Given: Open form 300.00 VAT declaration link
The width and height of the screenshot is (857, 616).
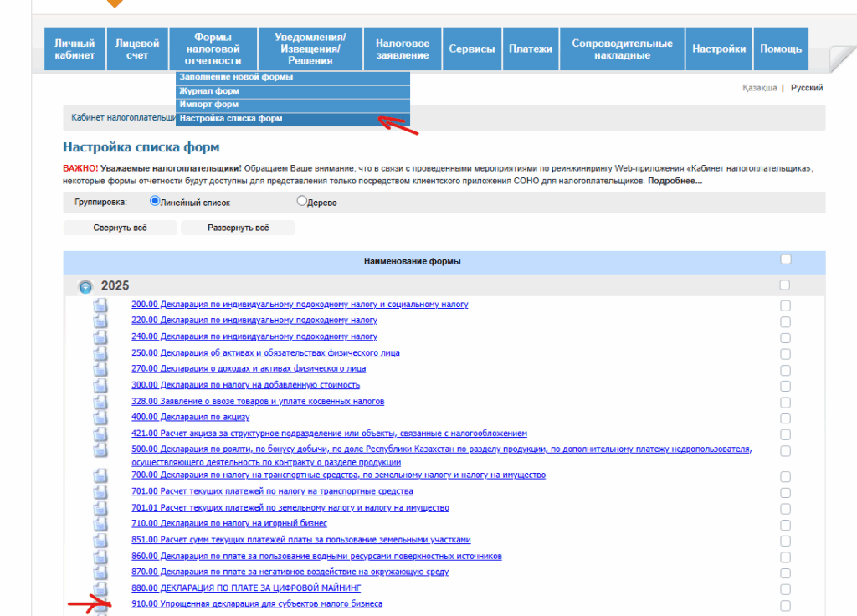Looking at the screenshot, I should click(245, 385).
